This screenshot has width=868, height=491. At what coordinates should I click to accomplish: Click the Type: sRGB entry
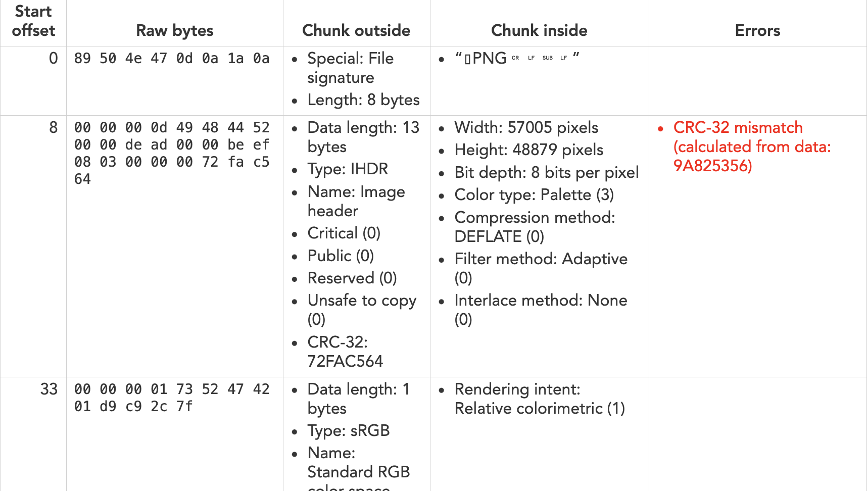349,430
